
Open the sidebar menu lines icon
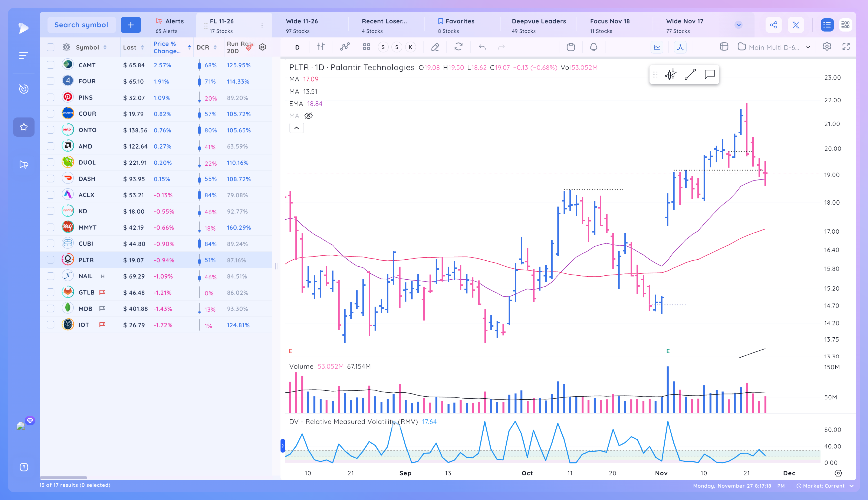pyautogui.click(x=23, y=55)
